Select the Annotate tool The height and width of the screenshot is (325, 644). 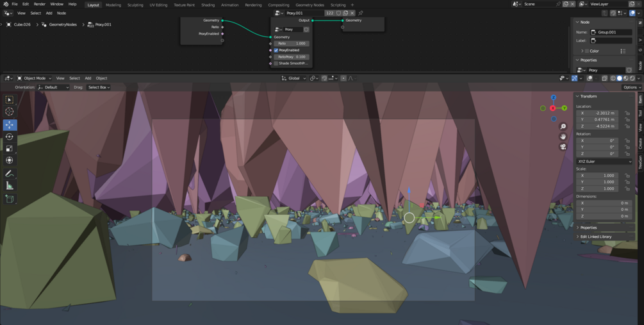10,174
